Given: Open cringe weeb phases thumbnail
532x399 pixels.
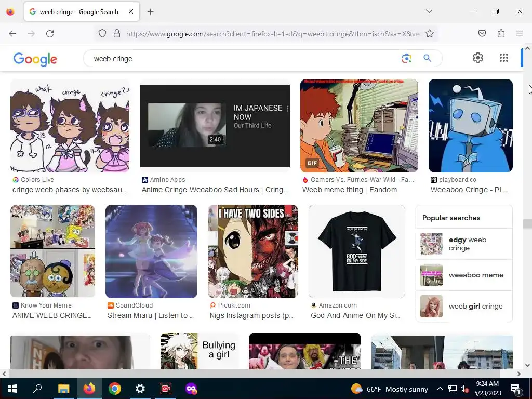Looking at the screenshot, I should (x=70, y=126).
